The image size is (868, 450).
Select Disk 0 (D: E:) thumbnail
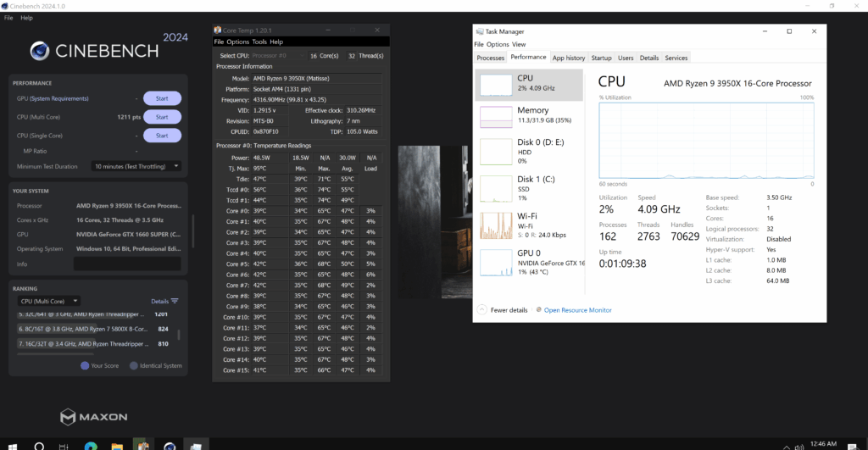[496, 152]
